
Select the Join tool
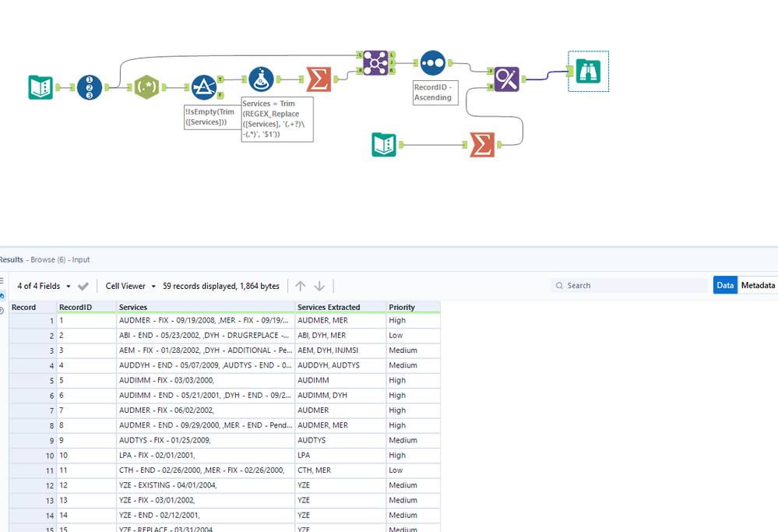(375, 63)
